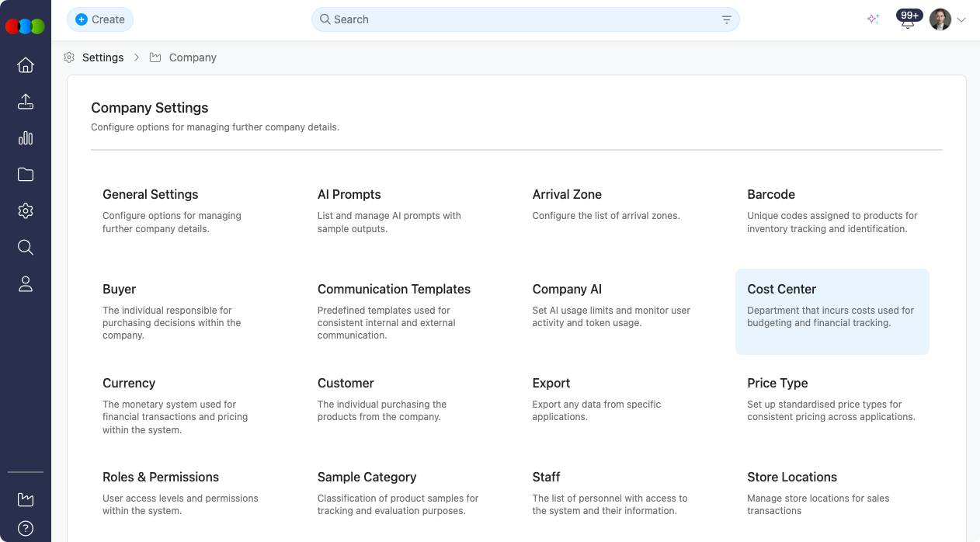Go to Settings in the breadcrumb

coord(103,57)
